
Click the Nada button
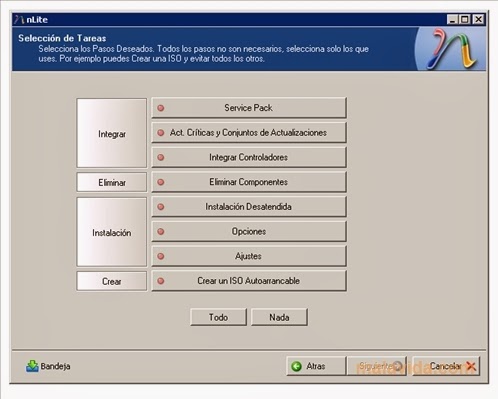279,317
